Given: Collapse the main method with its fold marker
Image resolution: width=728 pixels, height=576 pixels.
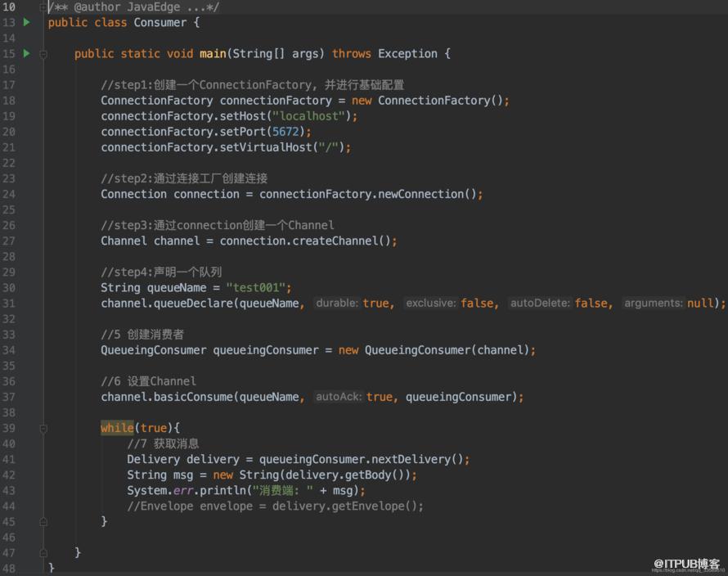Looking at the screenshot, I should coord(43,54).
